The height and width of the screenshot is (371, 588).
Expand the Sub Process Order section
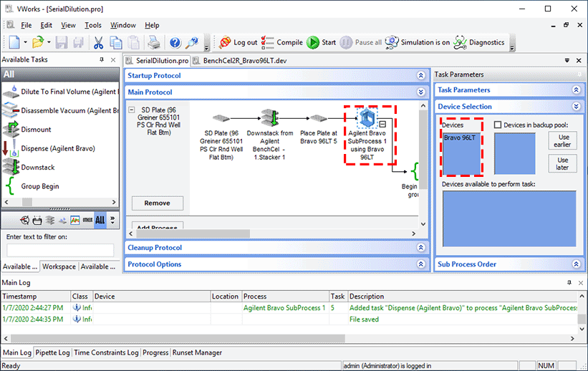pos(577,264)
